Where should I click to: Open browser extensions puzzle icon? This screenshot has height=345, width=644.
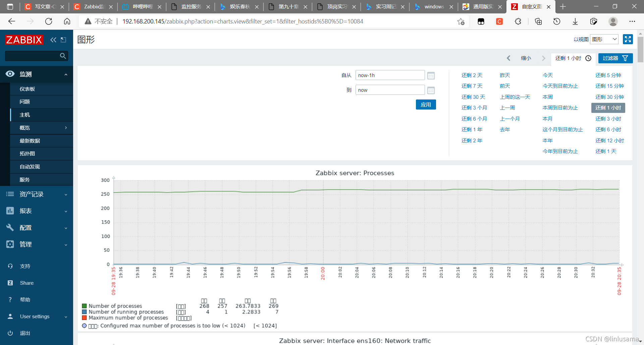[x=518, y=21]
